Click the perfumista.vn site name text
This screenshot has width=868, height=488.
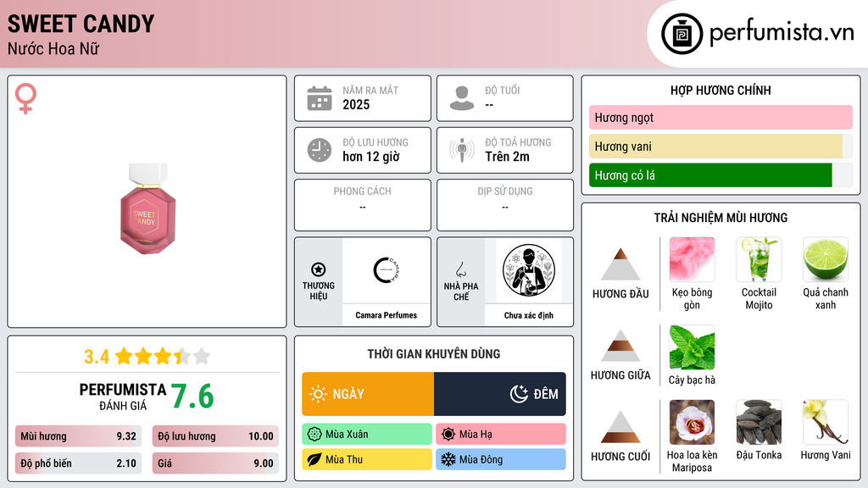point(782,32)
